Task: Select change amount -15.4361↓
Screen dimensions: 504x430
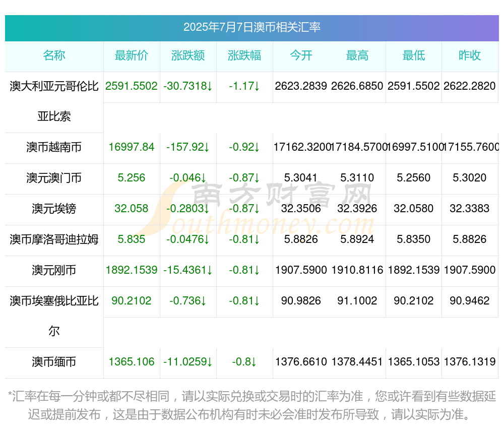Action: pyautogui.click(x=188, y=270)
